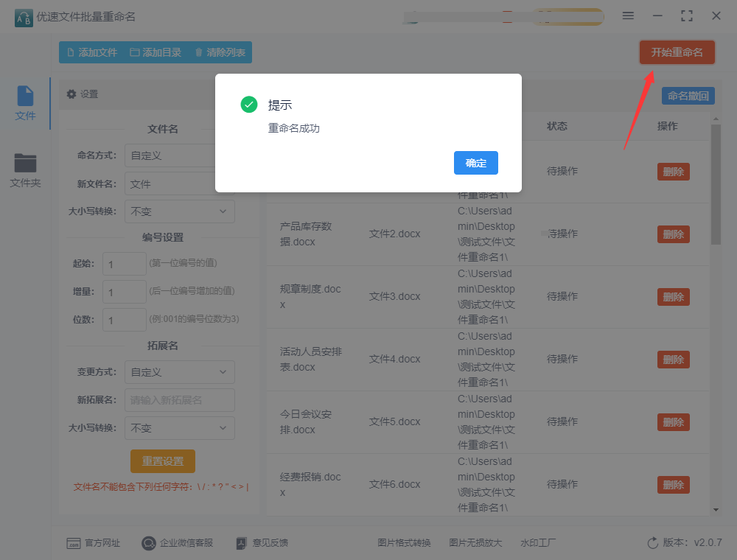This screenshot has width=737, height=560.
Task: Maximize the window with fullscreen icon
Action: coord(687,16)
